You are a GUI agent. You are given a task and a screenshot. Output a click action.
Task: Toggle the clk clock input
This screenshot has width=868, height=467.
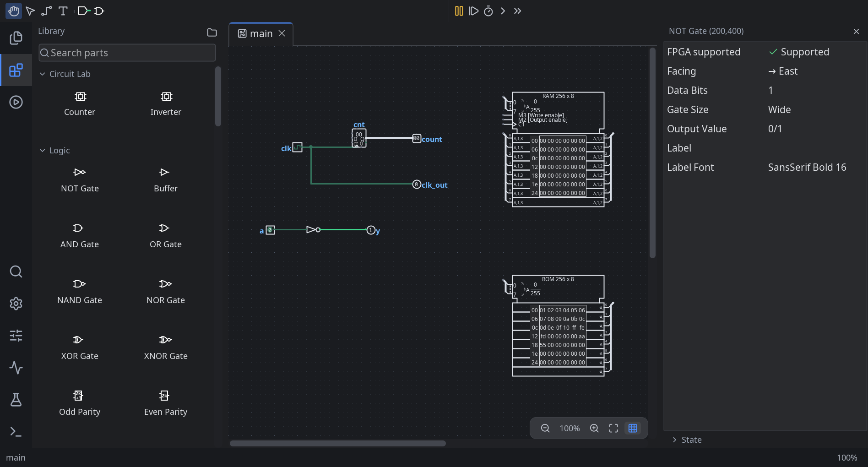pyautogui.click(x=298, y=147)
